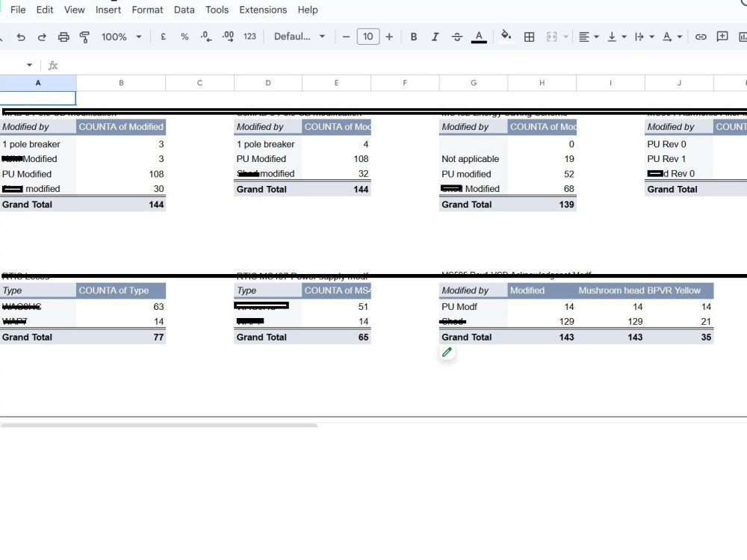Screen dimensions: 747x560
Task: Open the text rotation dropdown
Action: click(672, 37)
